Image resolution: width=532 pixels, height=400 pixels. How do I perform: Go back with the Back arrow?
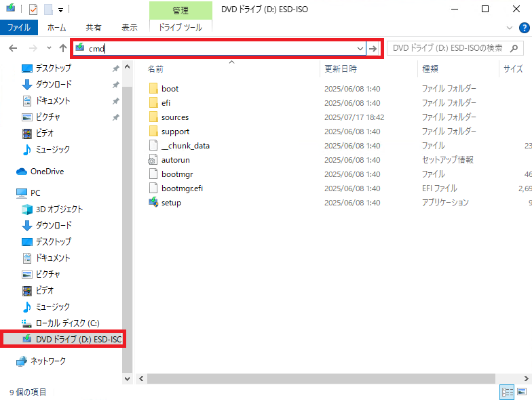pyautogui.click(x=13, y=48)
